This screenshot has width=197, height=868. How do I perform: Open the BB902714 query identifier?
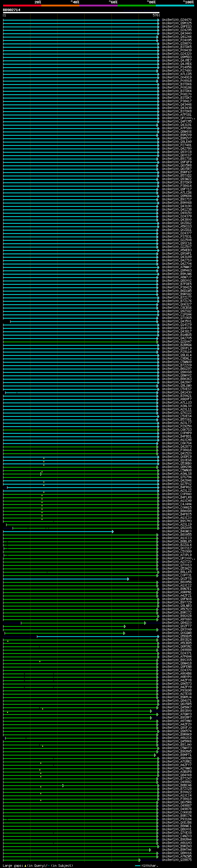[x=11, y=10]
